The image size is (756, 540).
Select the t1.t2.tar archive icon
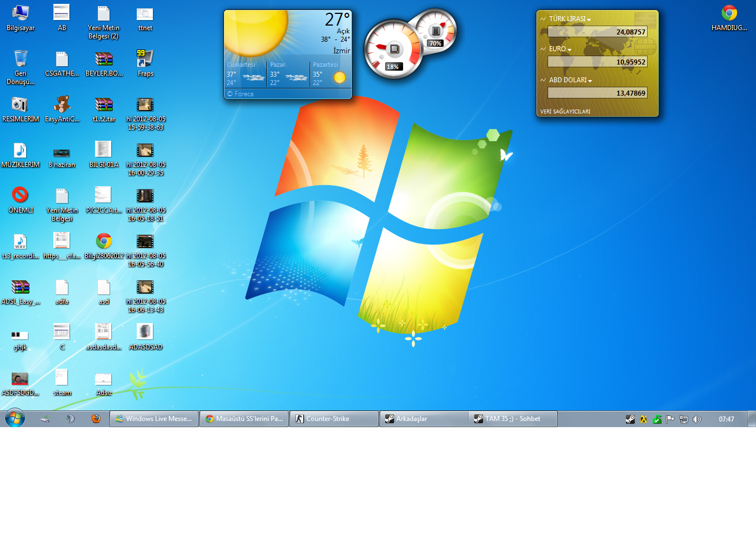(x=104, y=109)
